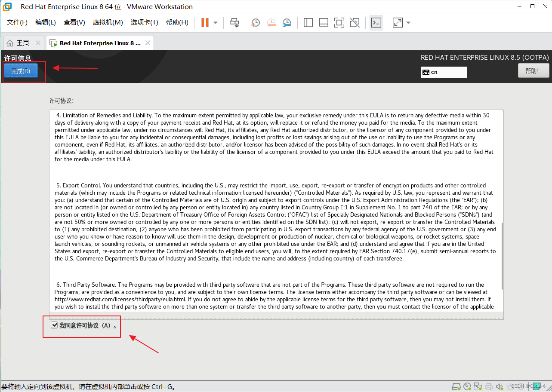Click the Ctrl+G status bar hint text

tap(88, 386)
